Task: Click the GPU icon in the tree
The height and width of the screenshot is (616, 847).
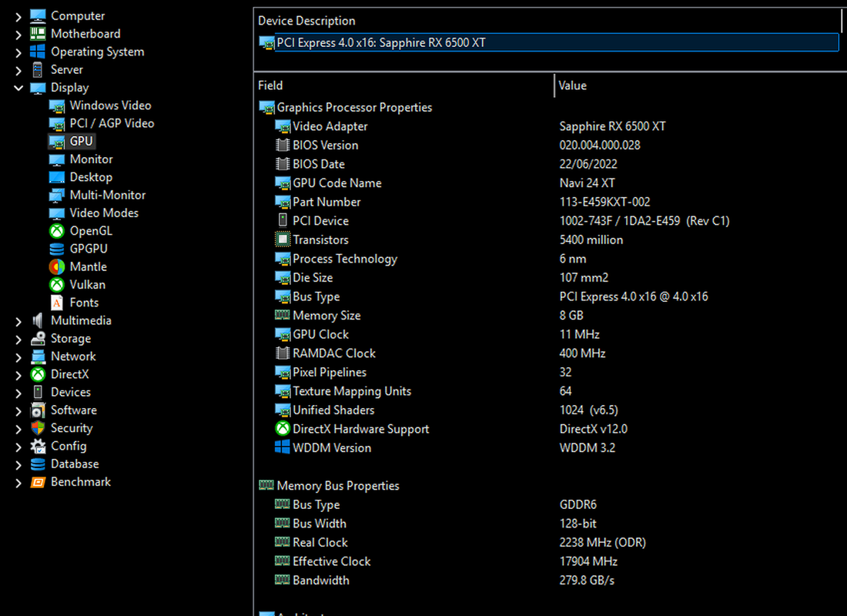Action: point(57,141)
